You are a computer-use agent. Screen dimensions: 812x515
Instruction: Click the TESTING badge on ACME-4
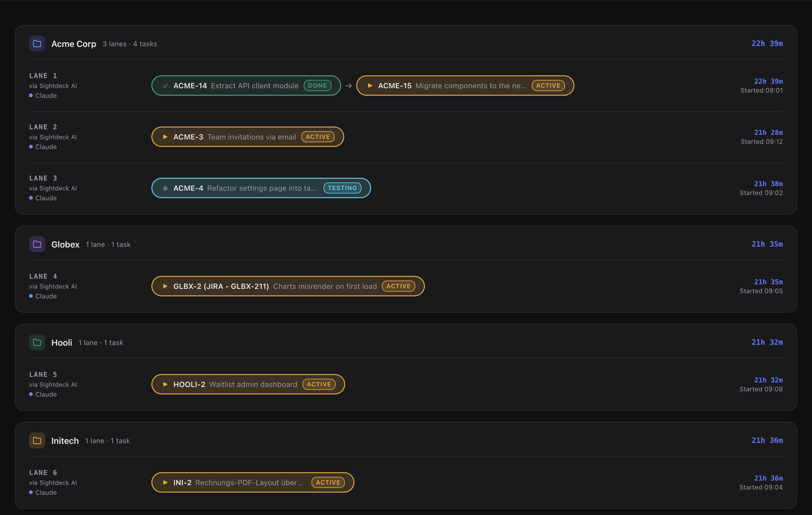click(343, 188)
